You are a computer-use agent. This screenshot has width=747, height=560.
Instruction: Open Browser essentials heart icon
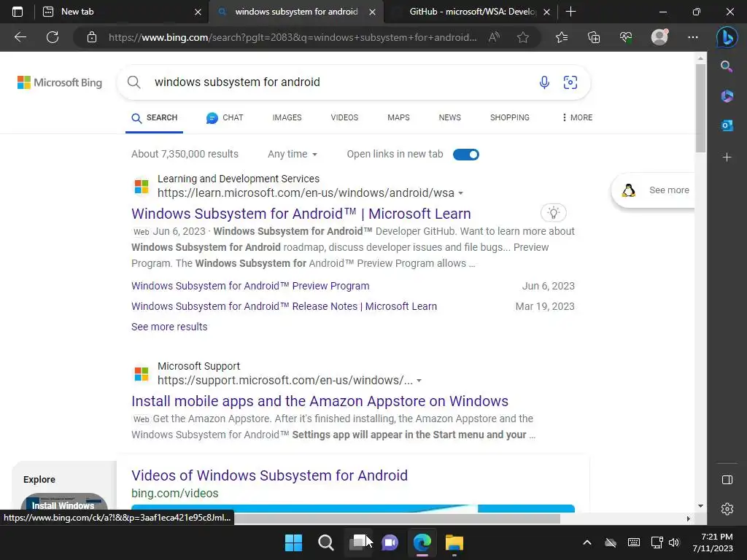point(626,37)
